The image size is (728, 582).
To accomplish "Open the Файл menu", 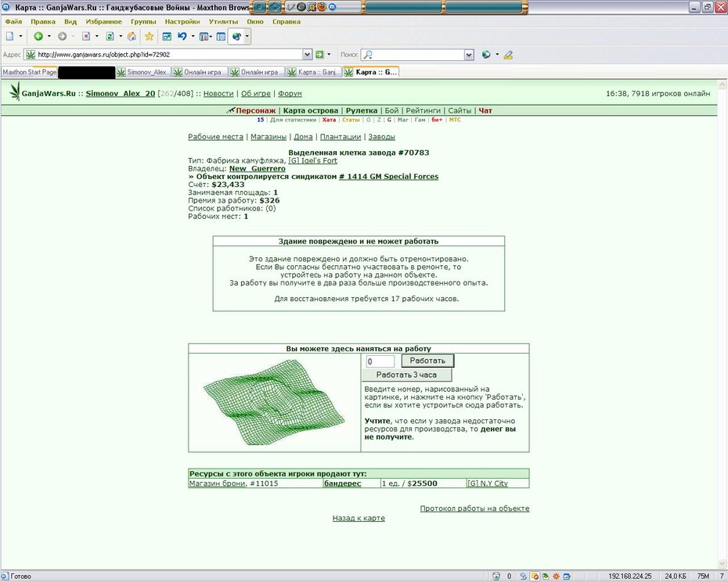I will coord(13,21).
